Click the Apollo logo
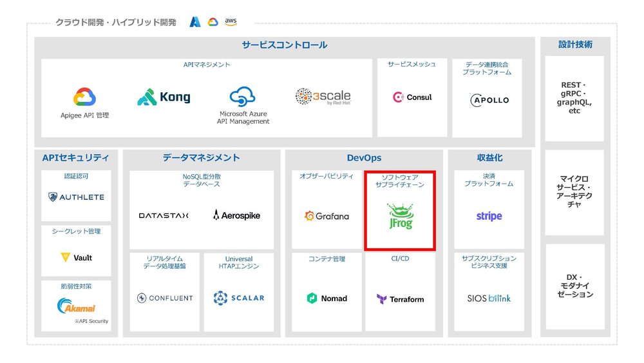Screen dimensions: 644x363 click(x=489, y=100)
